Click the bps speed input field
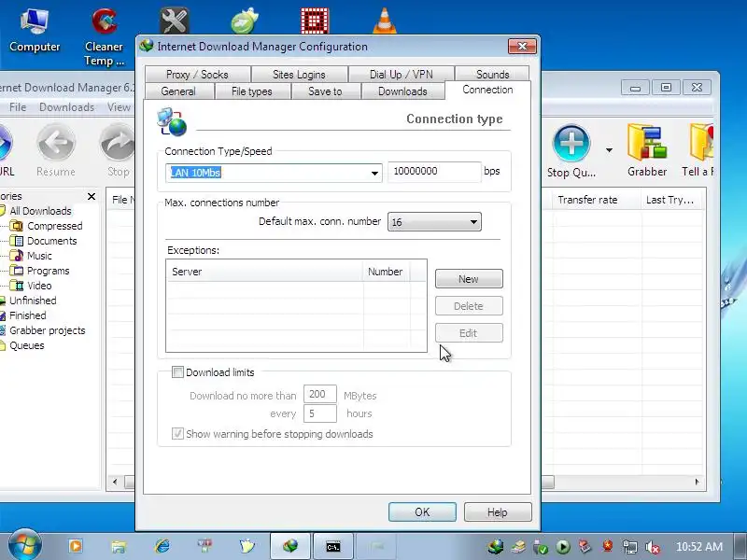This screenshot has width=747, height=560. (434, 172)
